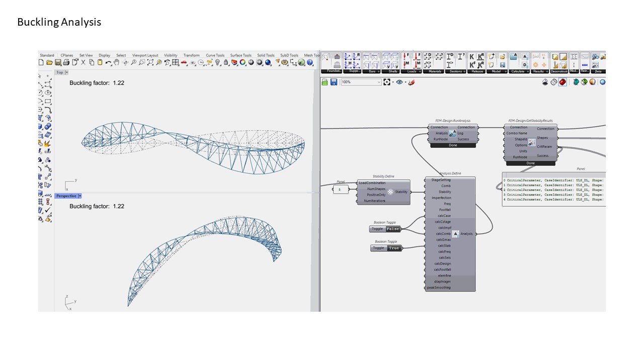The image size is (644, 362).
Task: Click the Save icon in Rhino toolbar
Action: (x=58, y=62)
